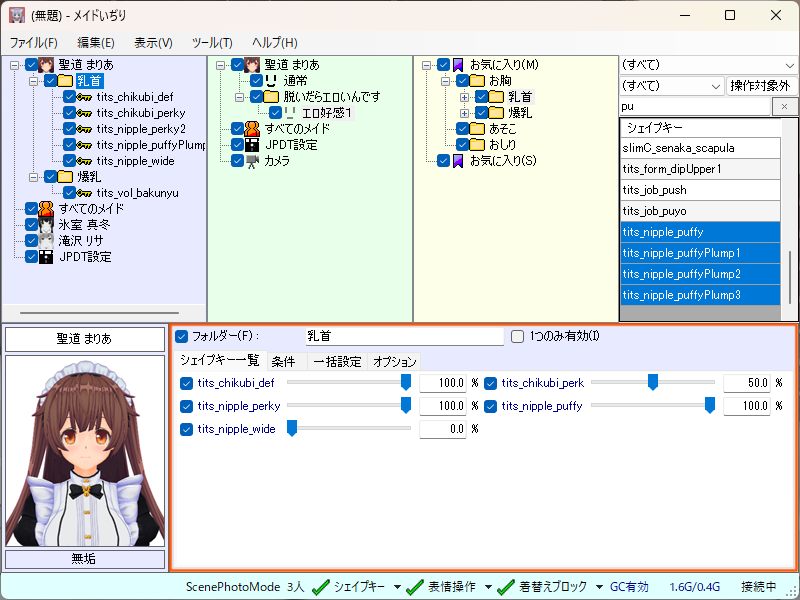800x600 pixels.
Task: Click the JPDT設定 icon in middle panel
Action: (x=253, y=144)
